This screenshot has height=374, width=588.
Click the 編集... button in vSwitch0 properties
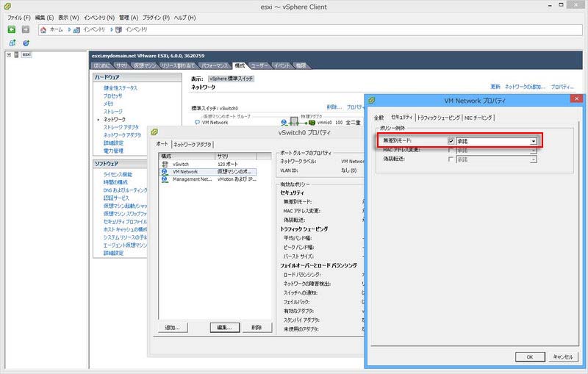[224, 328]
